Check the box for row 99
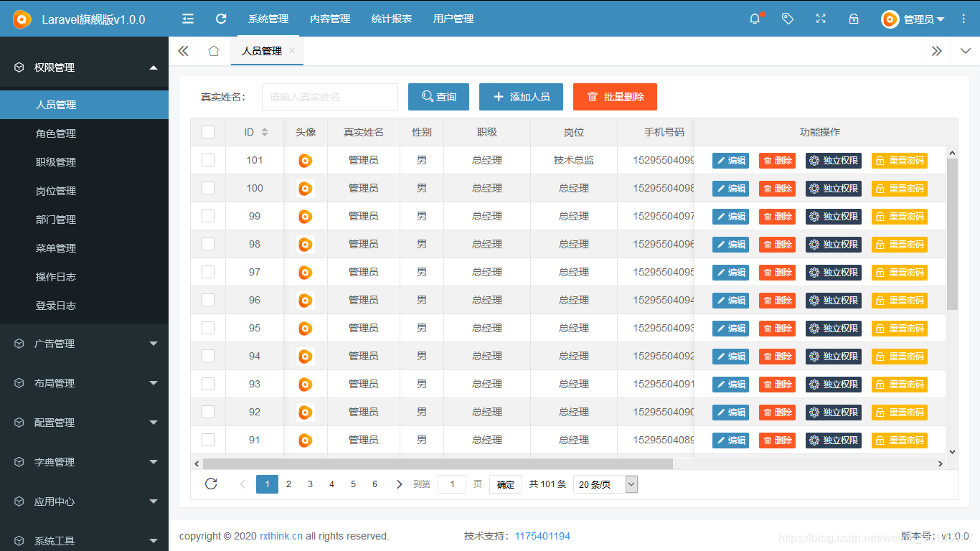Viewport: 980px width, 551px height. (x=208, y=216)
